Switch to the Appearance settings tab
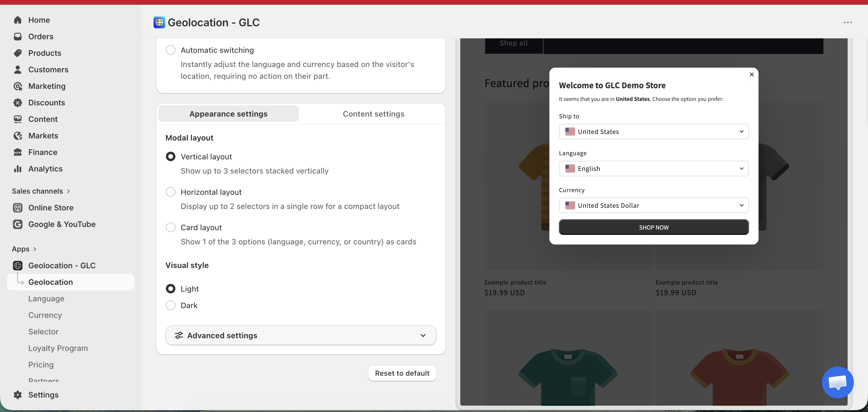The height and width of the screenshot is (412, 868). [228, 114]
